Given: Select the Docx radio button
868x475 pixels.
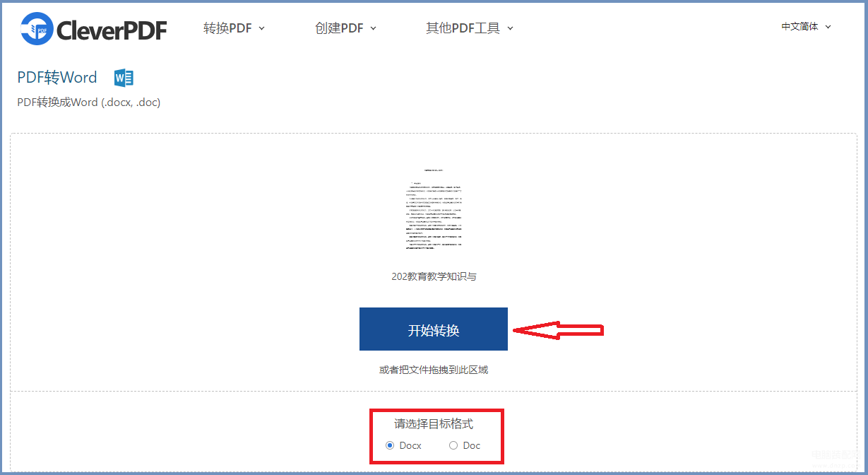Looking at the screenshot, I should [x=390, y=445].
